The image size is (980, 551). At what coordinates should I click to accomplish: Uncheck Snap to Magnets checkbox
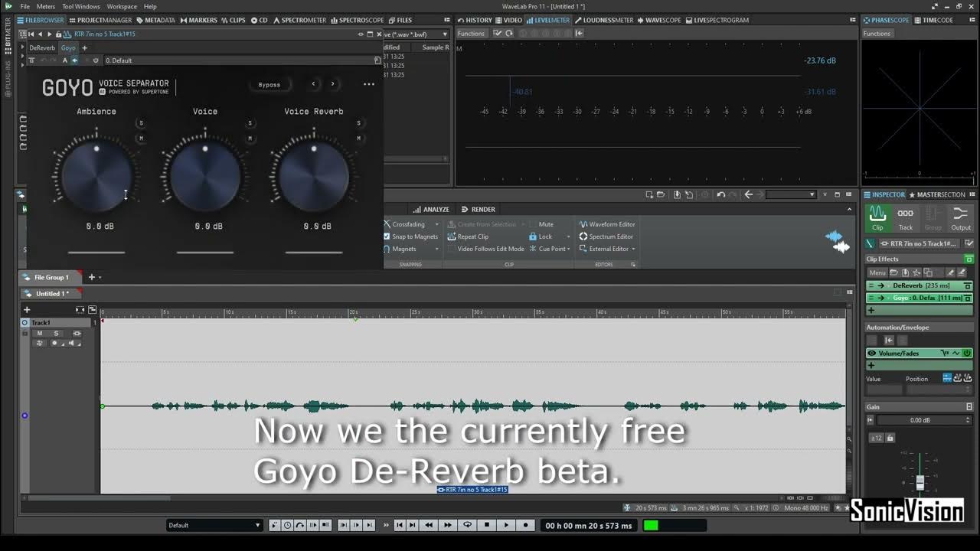pyautogui.click(x=387, y=236)
